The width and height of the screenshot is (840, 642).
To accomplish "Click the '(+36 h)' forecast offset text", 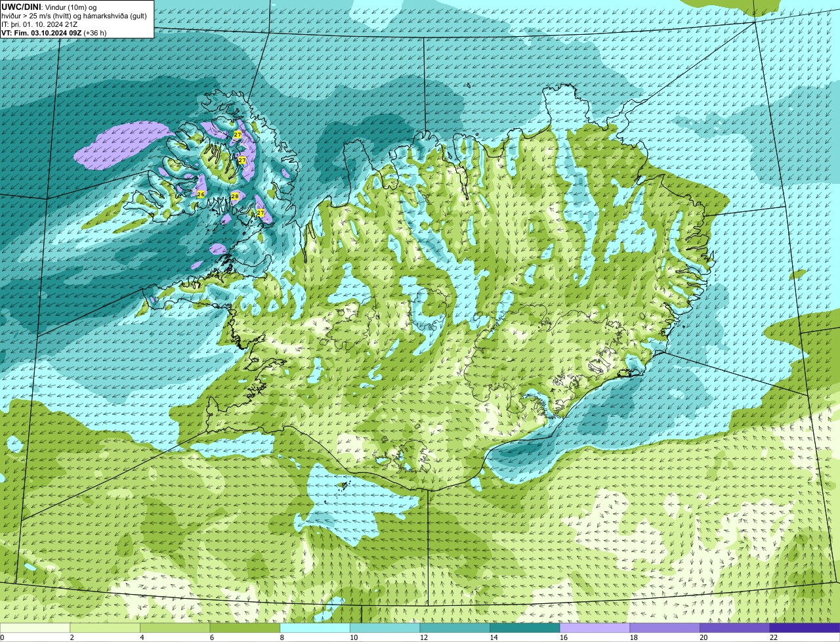I will pyautogui.click(x=95, y=32).
